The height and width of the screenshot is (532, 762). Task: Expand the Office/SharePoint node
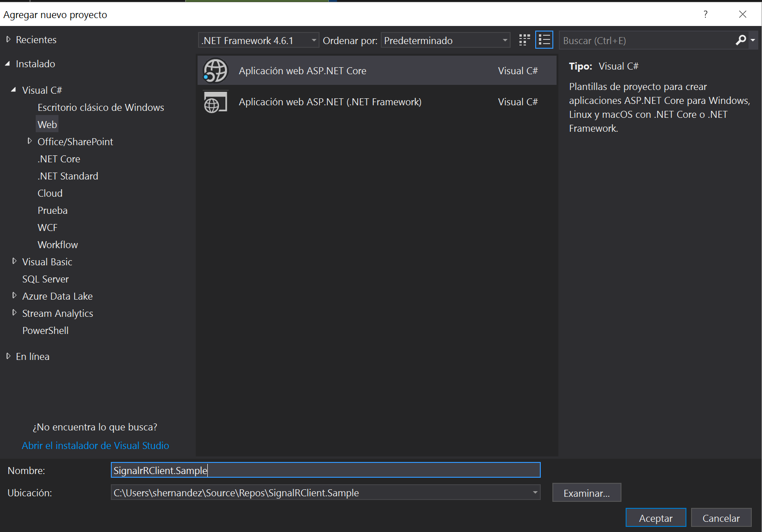[x=30, y=141]
